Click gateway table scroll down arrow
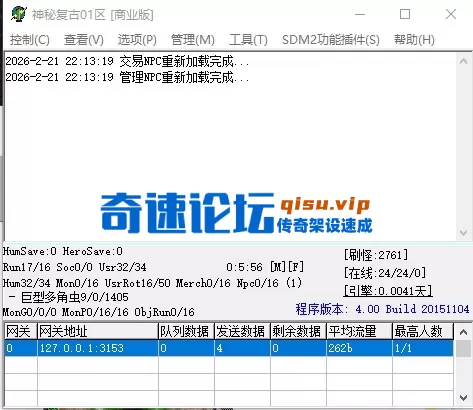 coord(463,397)
